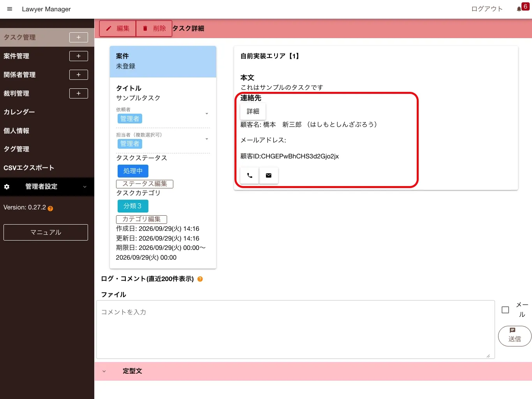The image size is (532, 399).
Task: Open 個人情報 in the sidebar
Action: coord(16,131)
